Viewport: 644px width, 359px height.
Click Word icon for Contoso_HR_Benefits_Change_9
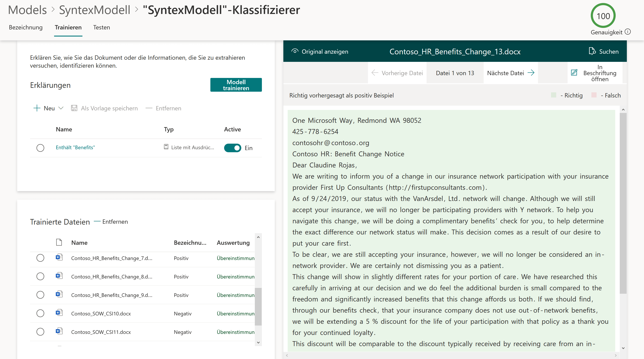(59, 294)
